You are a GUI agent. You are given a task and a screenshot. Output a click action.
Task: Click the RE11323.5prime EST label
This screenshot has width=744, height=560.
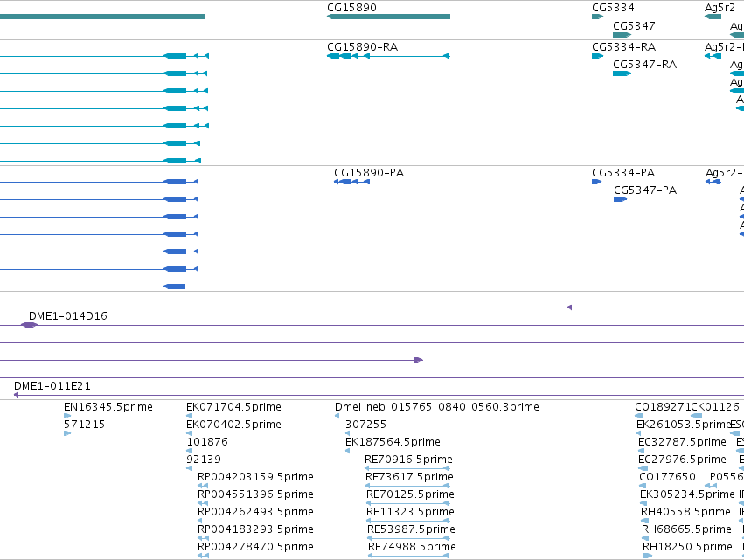click(x=410, y=512)
